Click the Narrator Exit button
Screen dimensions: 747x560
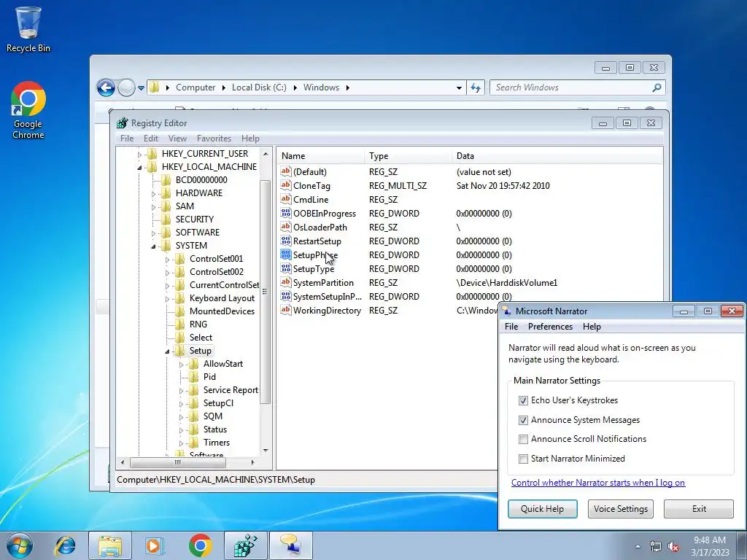click(x=699, y=508)
